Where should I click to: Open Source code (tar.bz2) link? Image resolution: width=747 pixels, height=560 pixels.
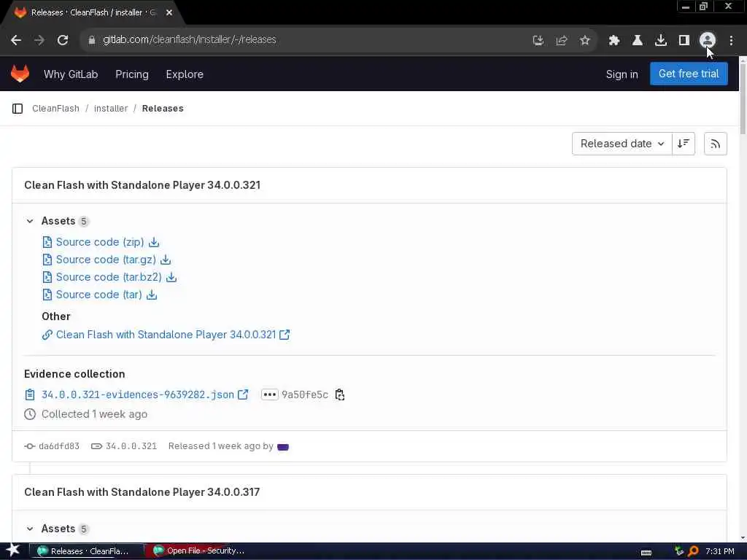(109, 277)
